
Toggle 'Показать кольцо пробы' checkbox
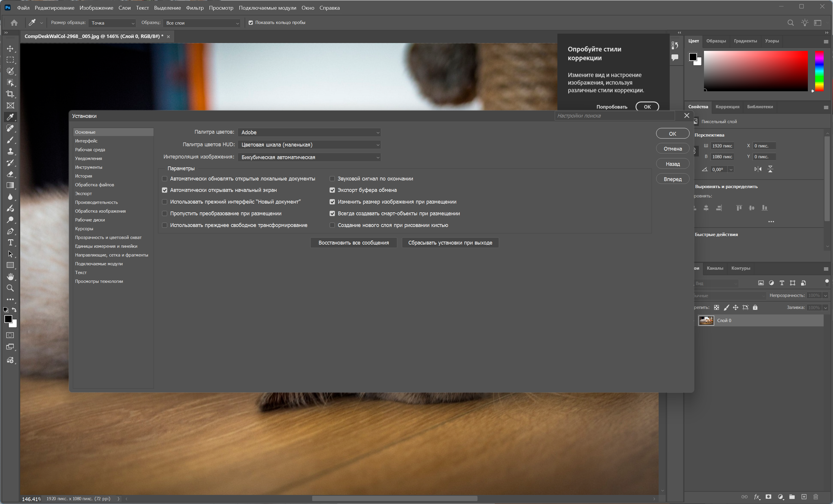250,23
